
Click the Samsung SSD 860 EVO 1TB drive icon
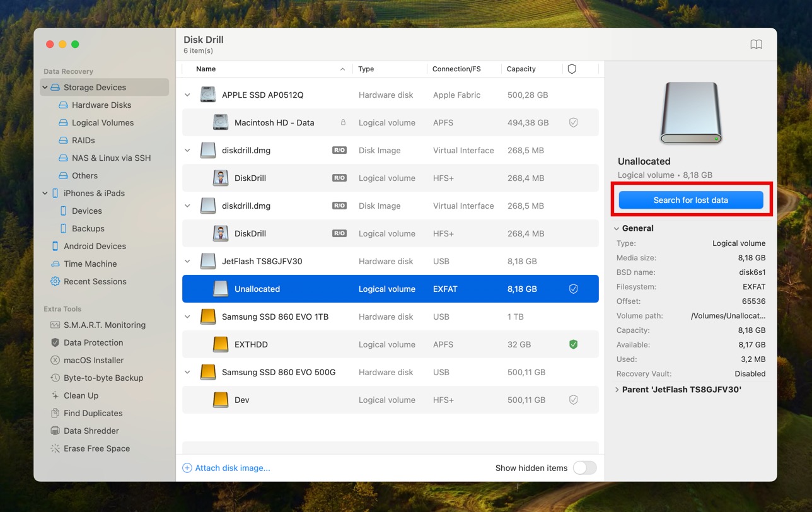pos(208,317)
